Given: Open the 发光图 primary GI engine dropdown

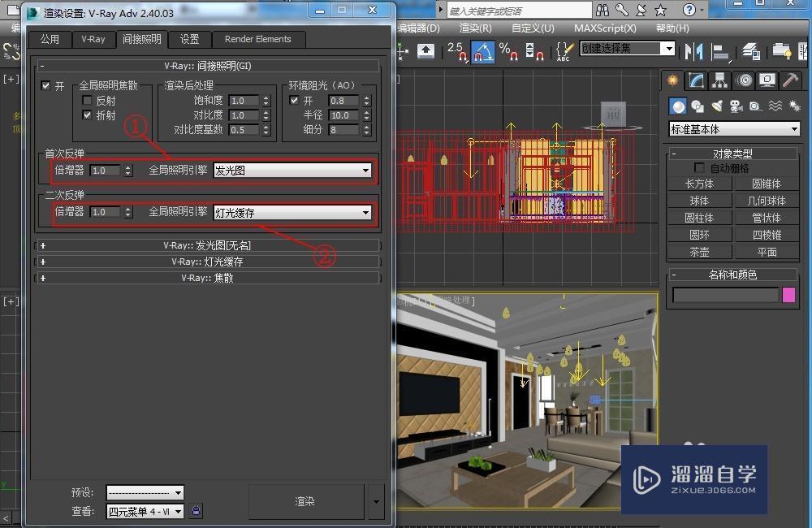Looking at the screenshot, I should point(365,171).
